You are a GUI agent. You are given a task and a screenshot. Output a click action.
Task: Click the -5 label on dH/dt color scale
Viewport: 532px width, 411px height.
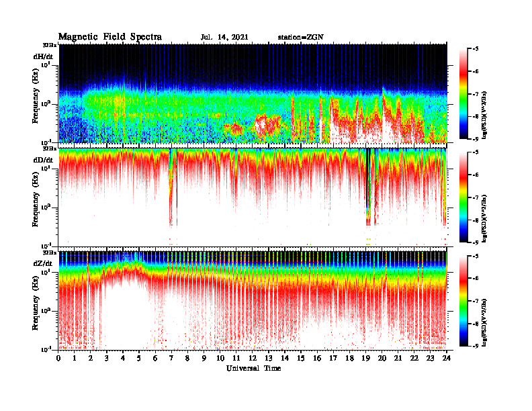[x=475, y=49]
